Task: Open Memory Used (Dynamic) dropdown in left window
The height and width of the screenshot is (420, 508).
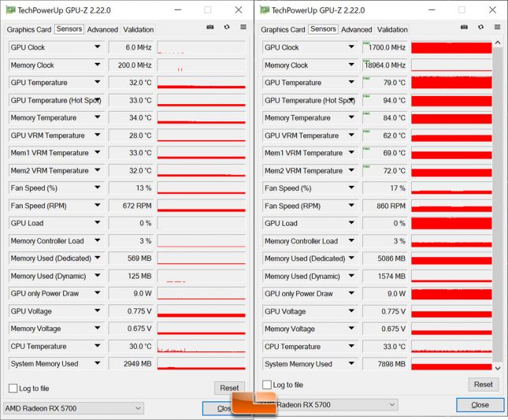Action: [97, 276]
